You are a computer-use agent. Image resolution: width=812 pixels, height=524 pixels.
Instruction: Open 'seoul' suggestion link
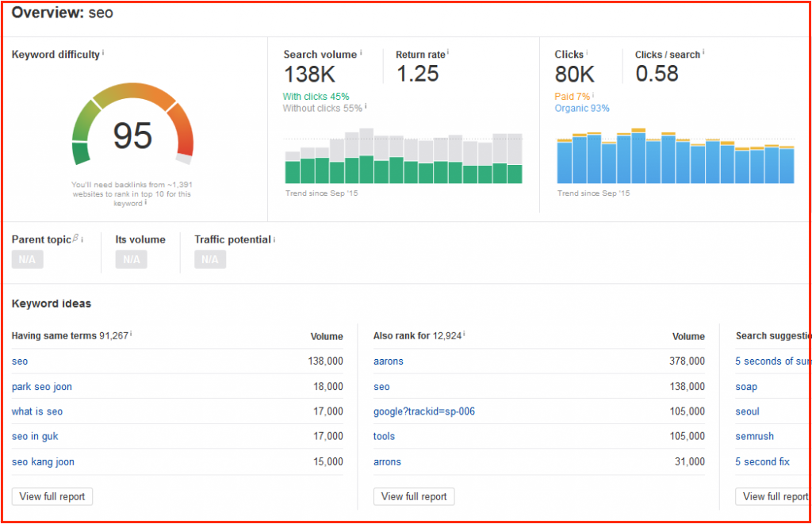click(747, 411)
